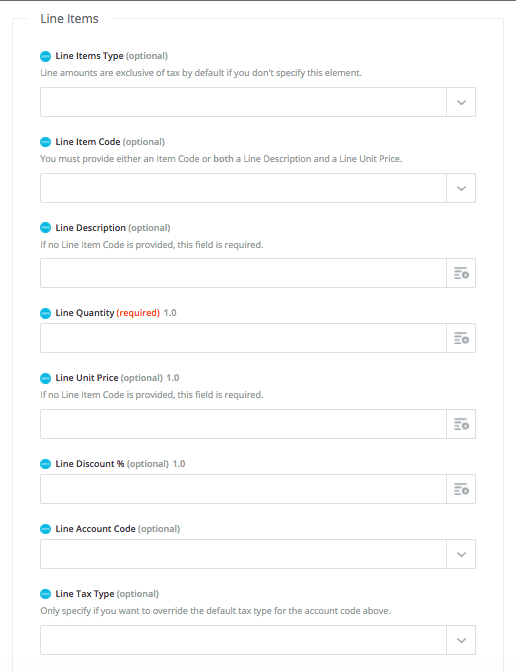Expand the Line Tax Type dropdown chevron
The height and width of the screenshot is (671, 516).
pyautogui.click(x=461, y=640)
